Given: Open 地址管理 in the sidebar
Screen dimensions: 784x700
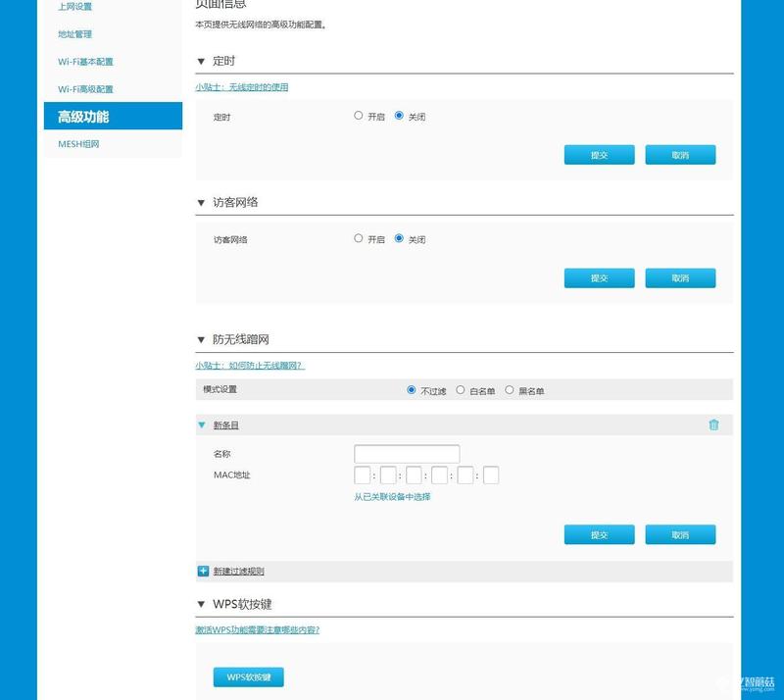Looking at the screenshot, I should pos(75,34).
